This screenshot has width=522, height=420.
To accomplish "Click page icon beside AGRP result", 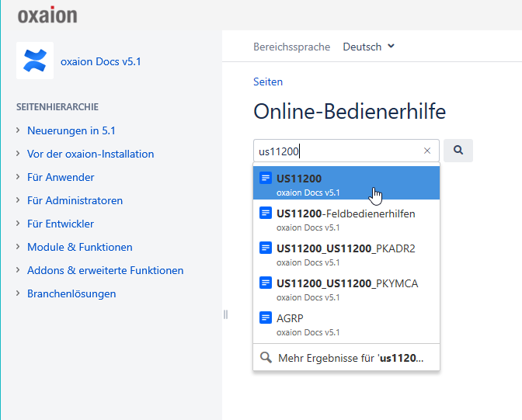I will (x=266, y=318).
